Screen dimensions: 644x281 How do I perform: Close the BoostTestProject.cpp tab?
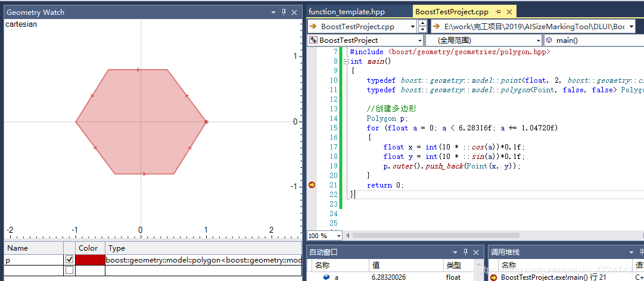pos(509,12)
